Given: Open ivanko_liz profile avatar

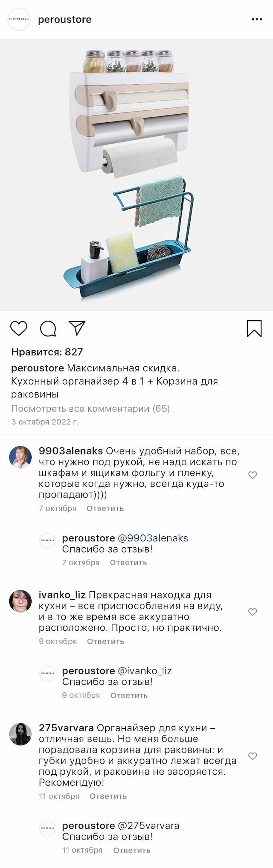Looking at the screenshot, I should pyautogui.click(x=20, y=601).
